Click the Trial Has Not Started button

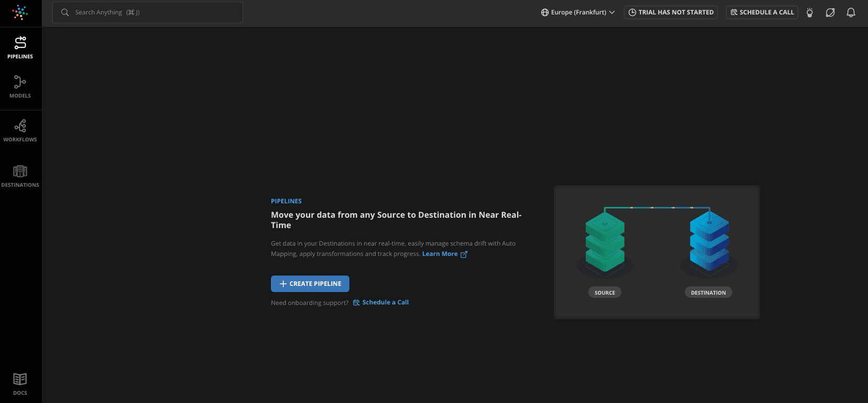point(670,12)
